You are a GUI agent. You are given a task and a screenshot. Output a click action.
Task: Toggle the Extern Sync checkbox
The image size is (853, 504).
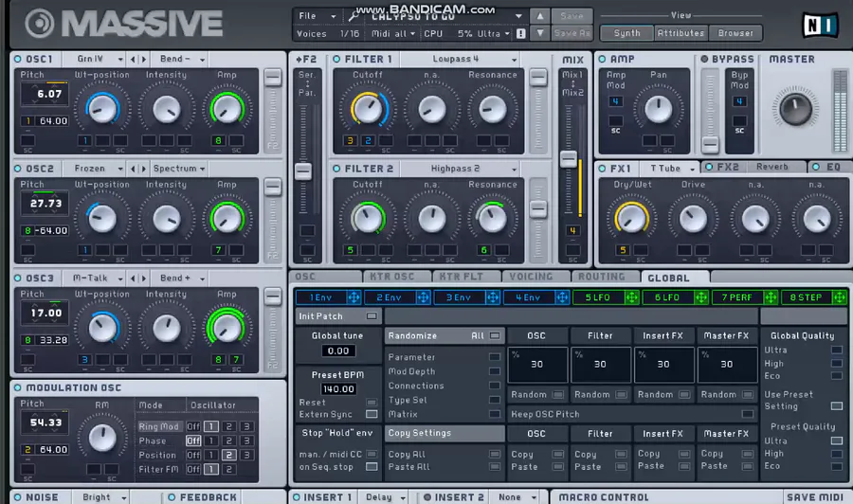tap(372, 414)
